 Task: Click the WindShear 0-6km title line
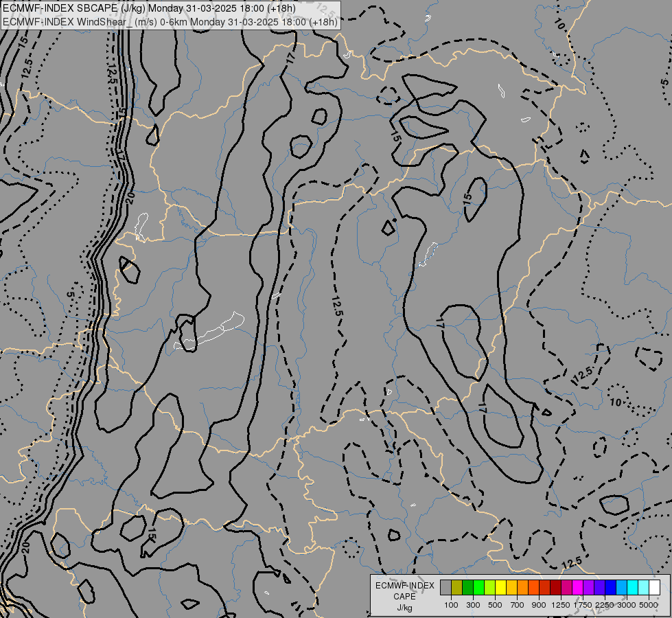tap(170, 22)
